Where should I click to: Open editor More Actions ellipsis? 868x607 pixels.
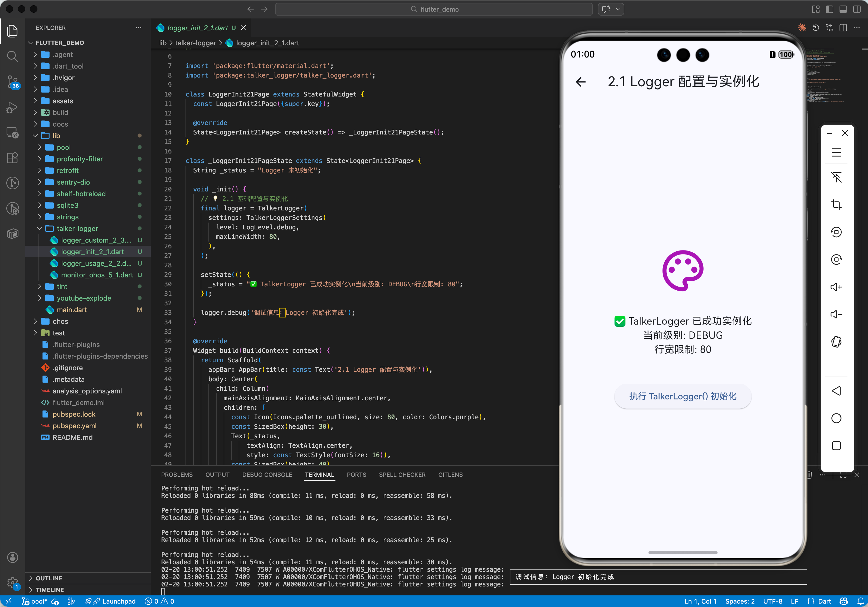tap(857, 28)
